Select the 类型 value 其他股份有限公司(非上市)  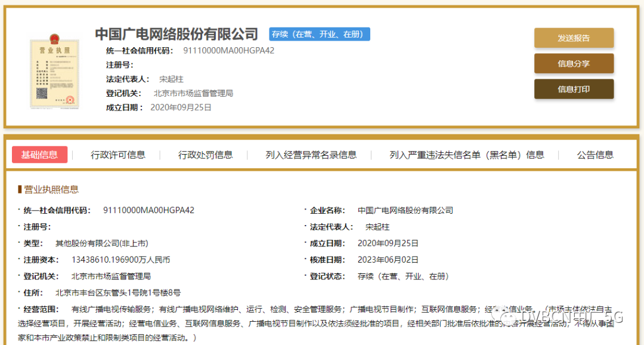102,244
